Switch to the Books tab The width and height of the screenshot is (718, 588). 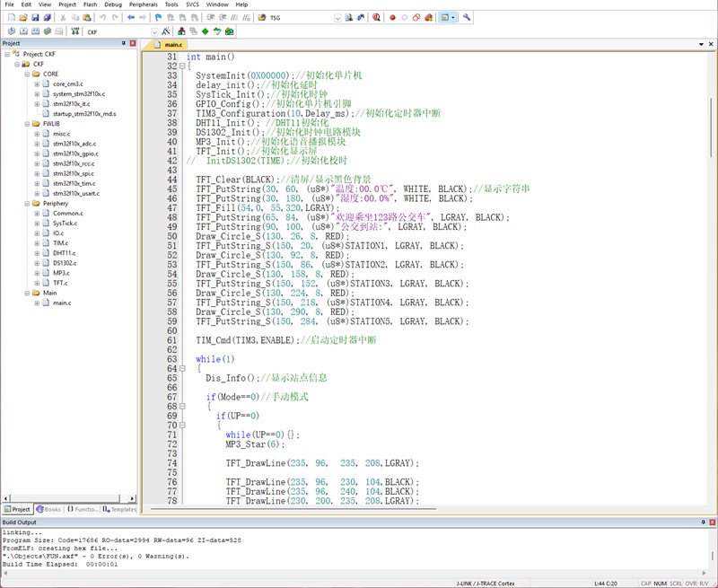(x=48, y=509)
